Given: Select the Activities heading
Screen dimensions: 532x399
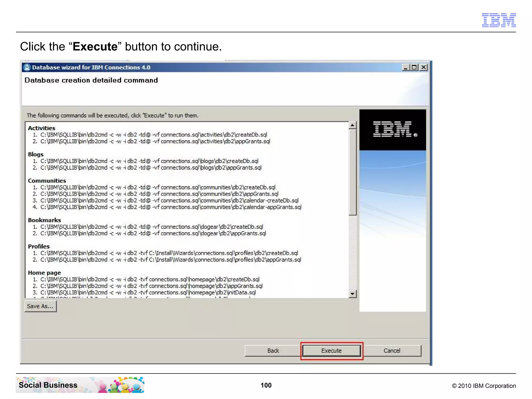Looking at the screenshot, I should coord(42,128).
